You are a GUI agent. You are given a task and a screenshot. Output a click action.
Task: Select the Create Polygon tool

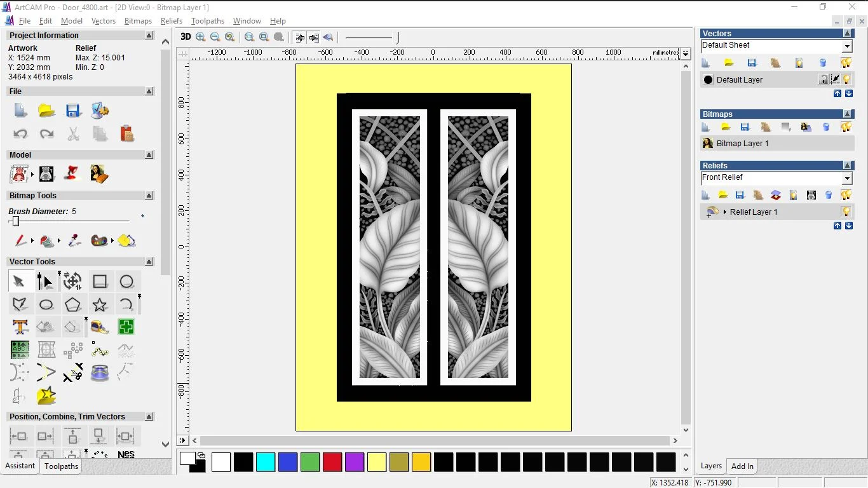[73, 304]
